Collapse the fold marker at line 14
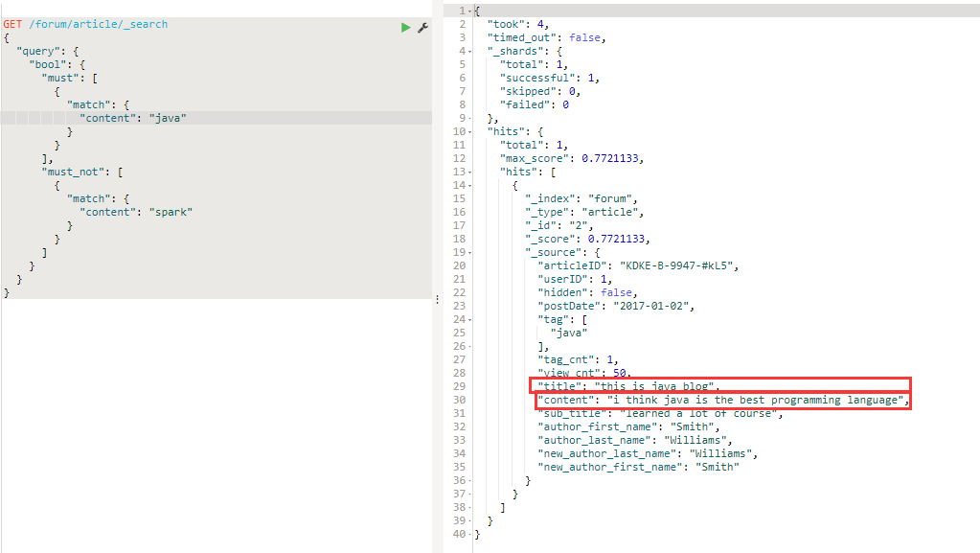Image resolution: width=980 pixels, height=553 pixels. coord(470,186)
